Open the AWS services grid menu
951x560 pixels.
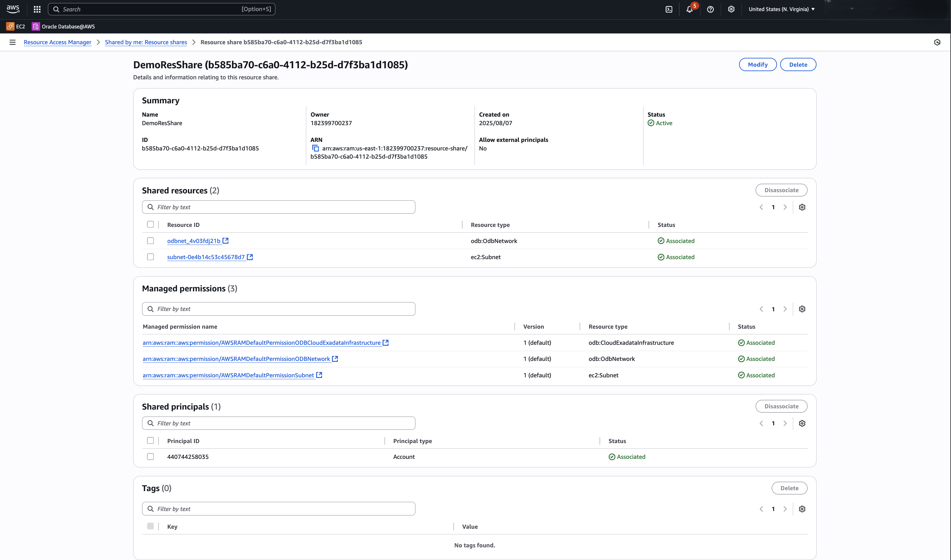tap(37, 9)
